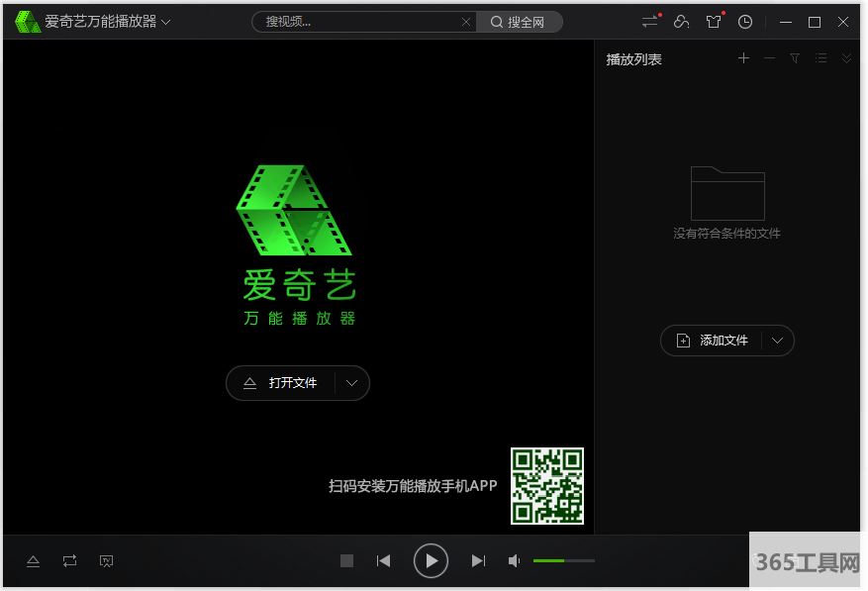Screen dimensions: 868x591
Task: Add item with playlist plus icon
Action: click(743, 58)
